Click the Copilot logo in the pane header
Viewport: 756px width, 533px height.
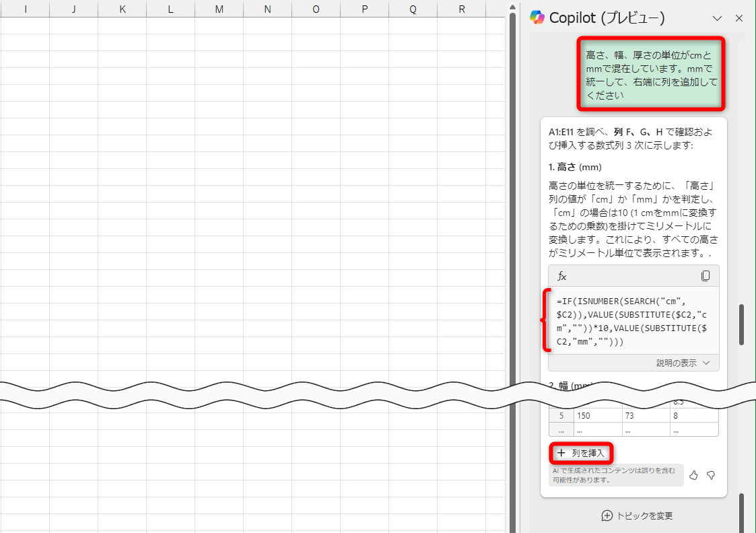click(x=539, y=18)
